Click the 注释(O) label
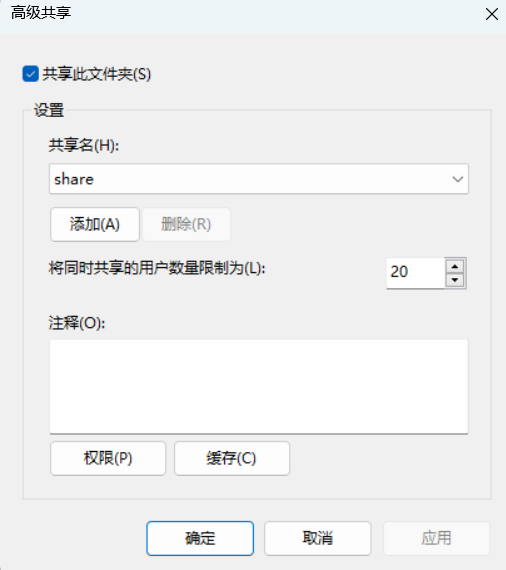 pyautogui.click(x=77, y=323)
